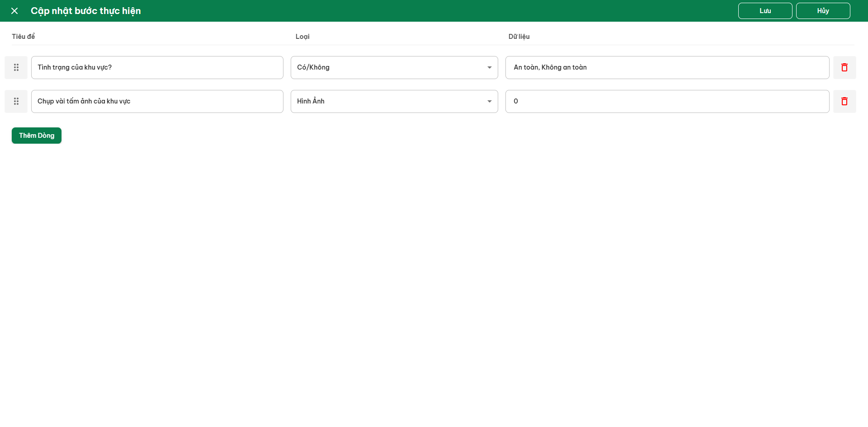
Task: Focus the Chụp vài tấm ảnh title field
Action: click(x=157, y=101)
